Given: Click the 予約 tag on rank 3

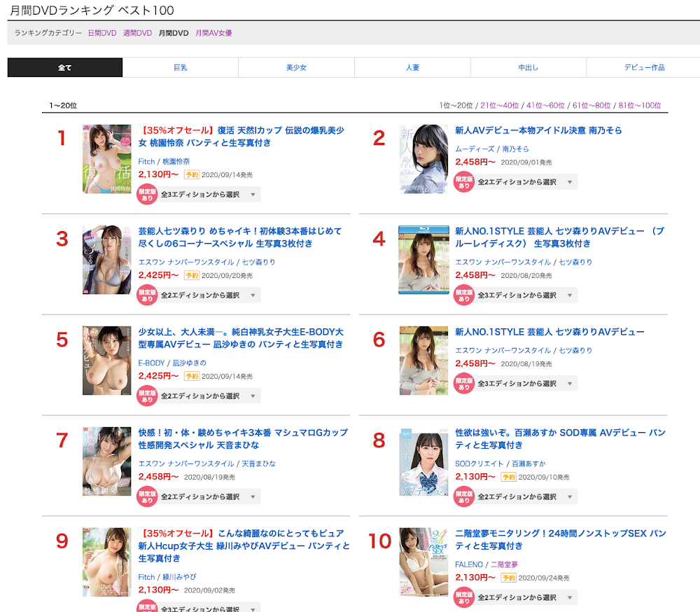Looking at the screenshot, I should (192, 276).
